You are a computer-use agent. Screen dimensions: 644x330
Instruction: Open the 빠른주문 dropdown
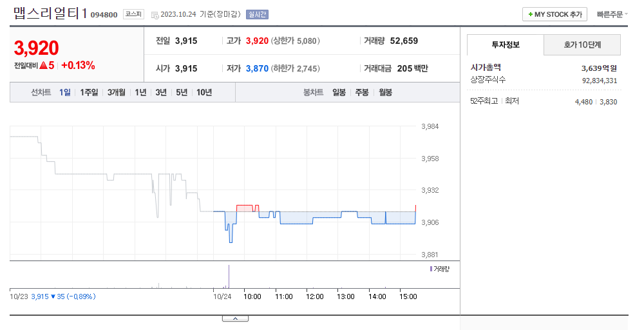612,14
